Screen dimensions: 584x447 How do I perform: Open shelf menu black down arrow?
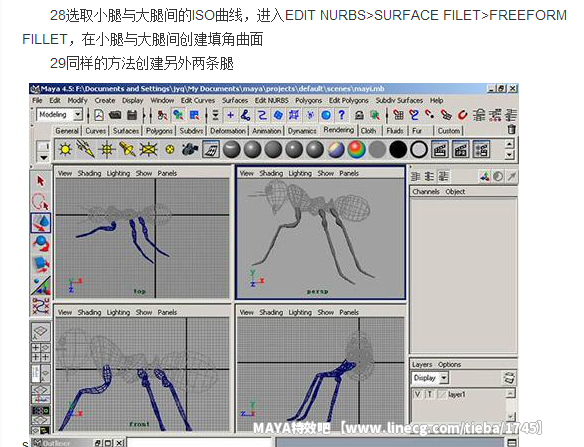43,158
